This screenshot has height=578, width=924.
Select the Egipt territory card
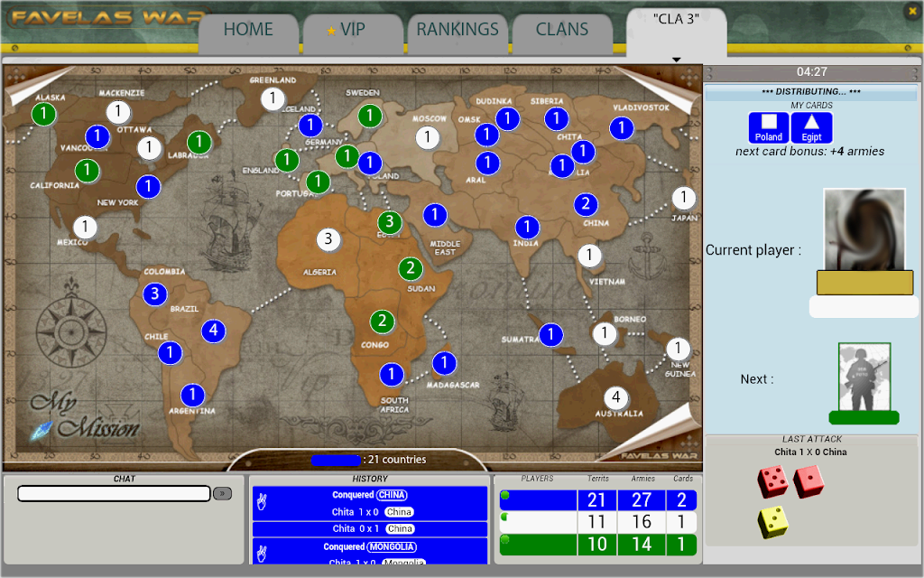pyautogui.click(x=811, y=127)
